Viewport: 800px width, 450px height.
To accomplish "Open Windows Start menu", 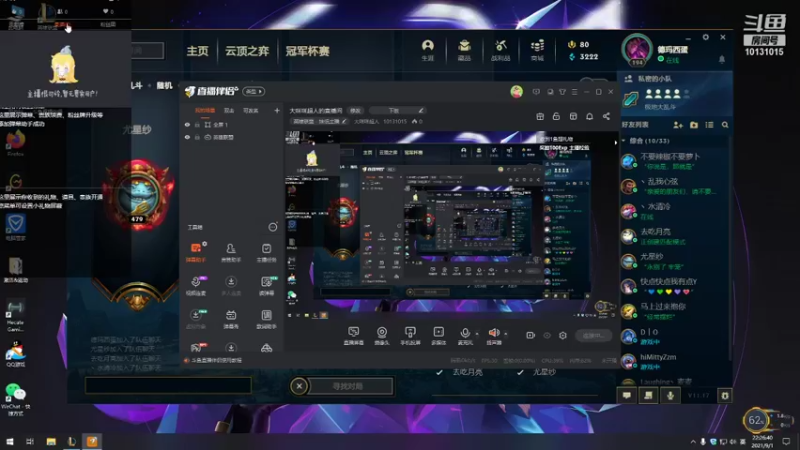I will [10, 441].
